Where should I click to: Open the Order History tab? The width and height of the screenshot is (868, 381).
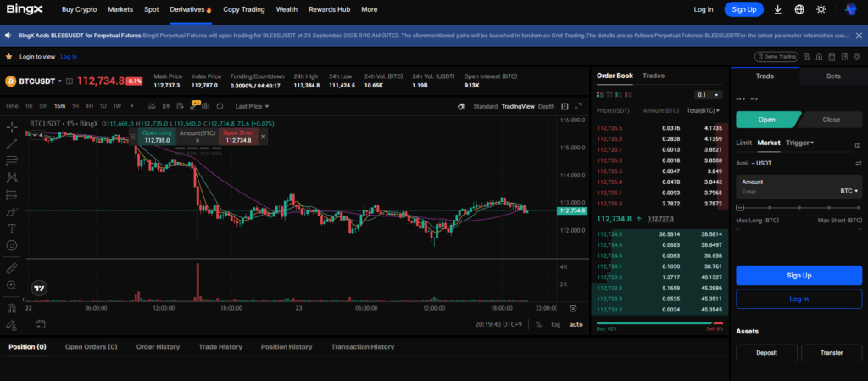[x=158, y=347]
